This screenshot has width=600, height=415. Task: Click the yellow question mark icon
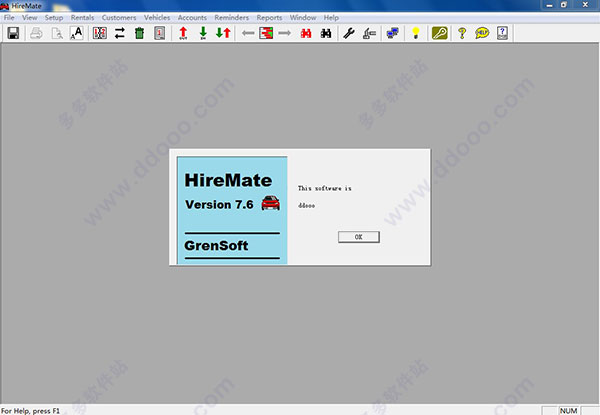pos(462,33)
